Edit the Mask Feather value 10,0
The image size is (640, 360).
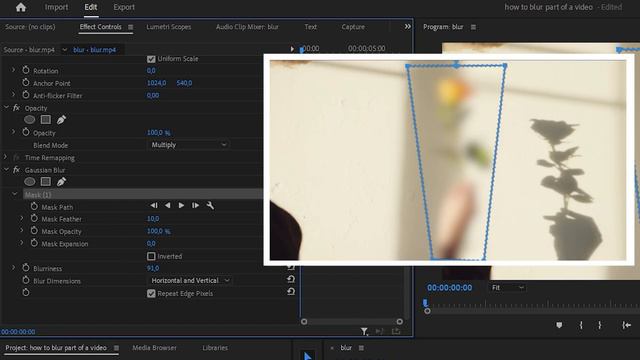click(153, 219)
